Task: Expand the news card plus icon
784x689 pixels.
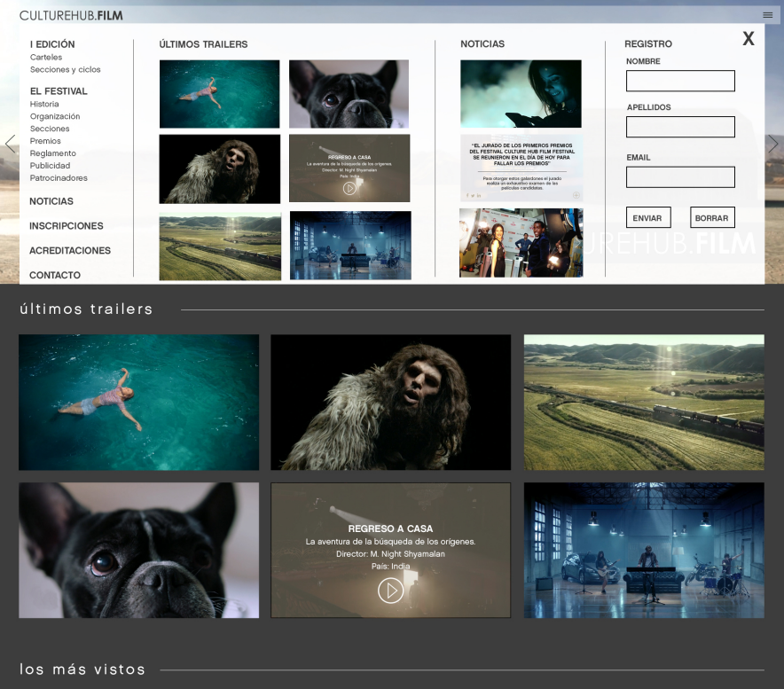Action: coord(576,195)
